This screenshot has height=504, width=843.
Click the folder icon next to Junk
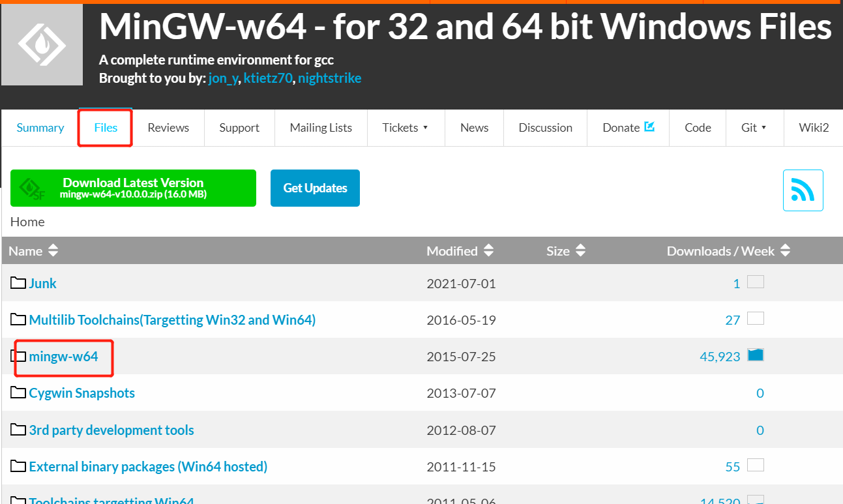click(18, 283)
